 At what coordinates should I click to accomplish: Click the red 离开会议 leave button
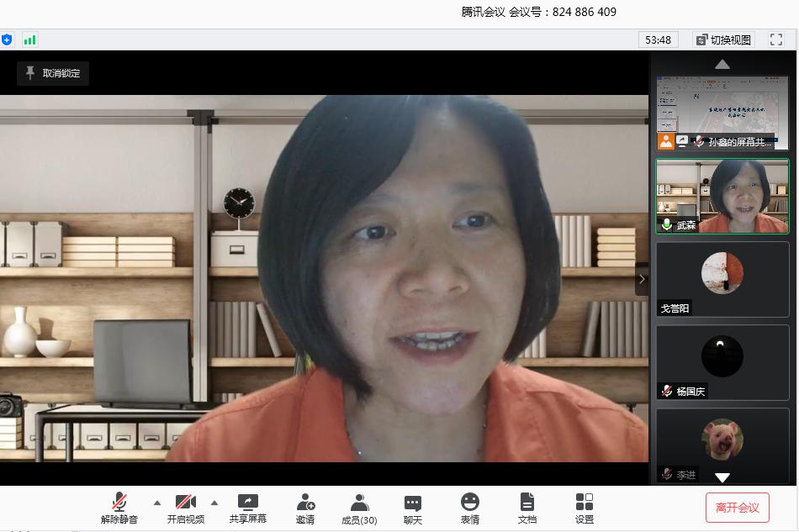click(737, 508)
